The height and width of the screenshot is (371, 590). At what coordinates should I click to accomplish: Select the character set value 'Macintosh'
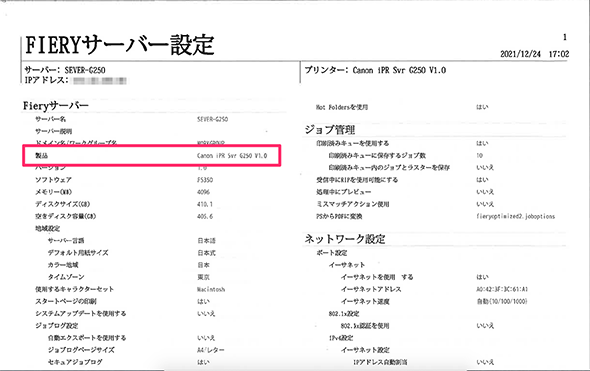[211, 289]
